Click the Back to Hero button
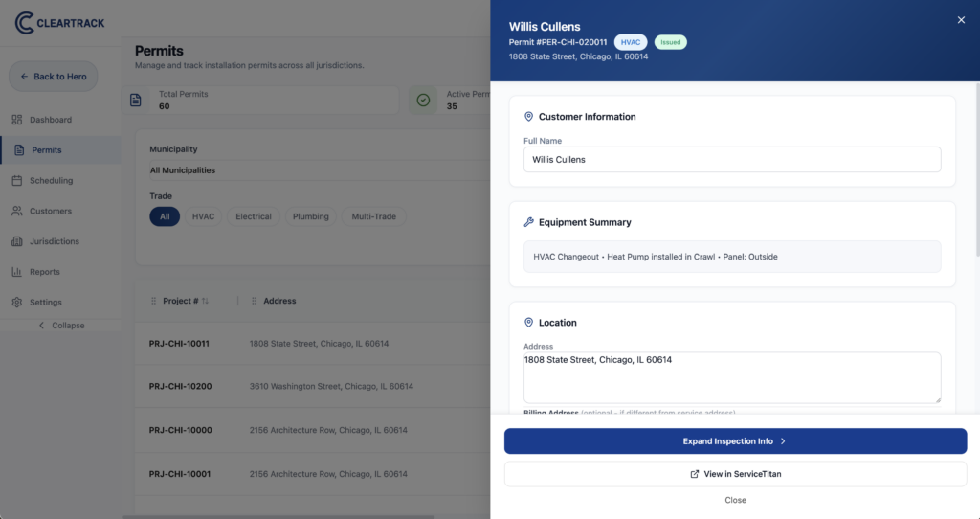The image size is (980, 519). tap(54, 77)
